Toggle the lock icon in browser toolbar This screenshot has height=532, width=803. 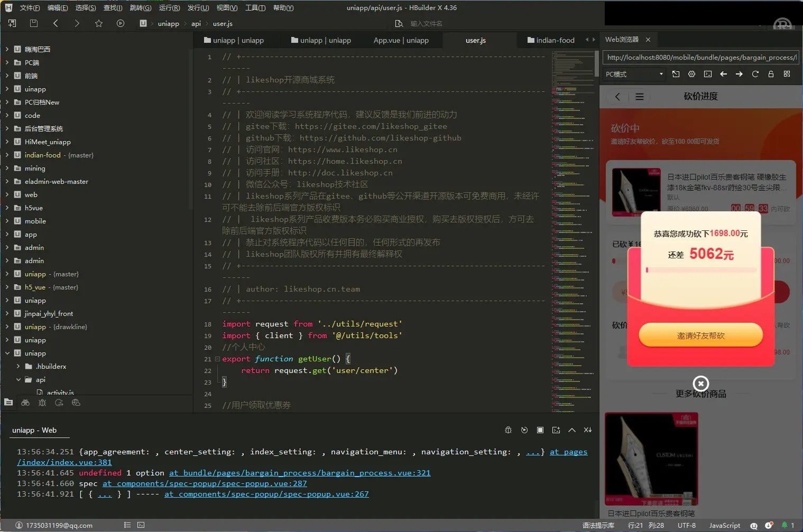[771, 74]
